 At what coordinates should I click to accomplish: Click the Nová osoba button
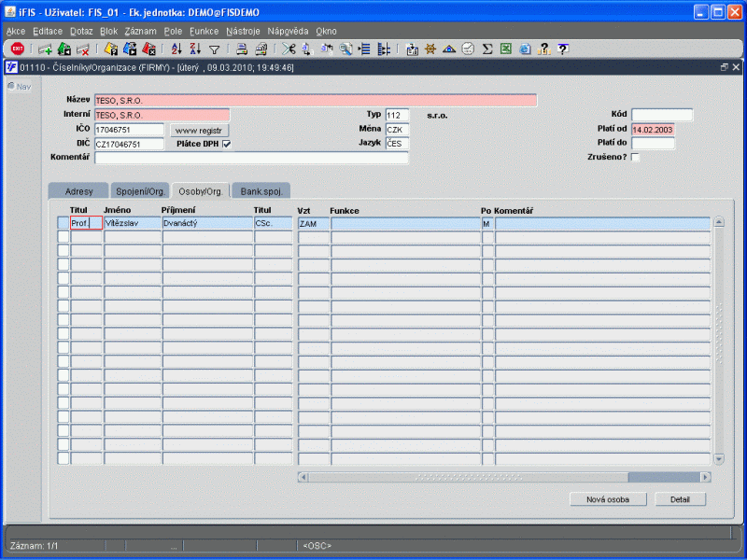tap(608, 499)
